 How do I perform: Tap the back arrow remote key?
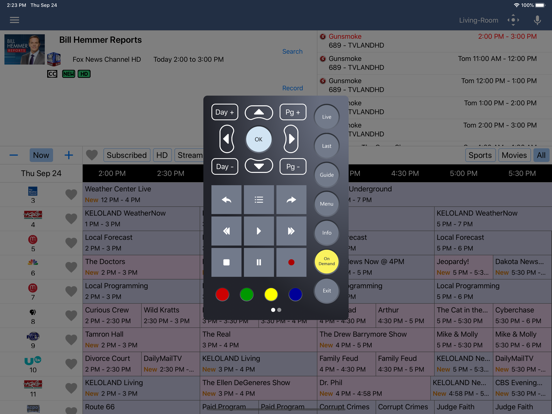coord(226,200)
